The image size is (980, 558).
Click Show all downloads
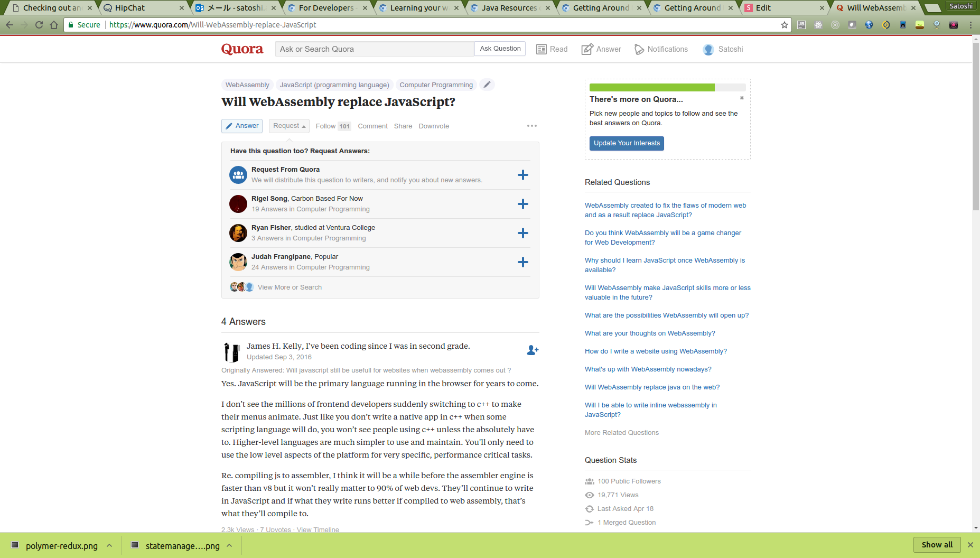click(x=937, y=545)
